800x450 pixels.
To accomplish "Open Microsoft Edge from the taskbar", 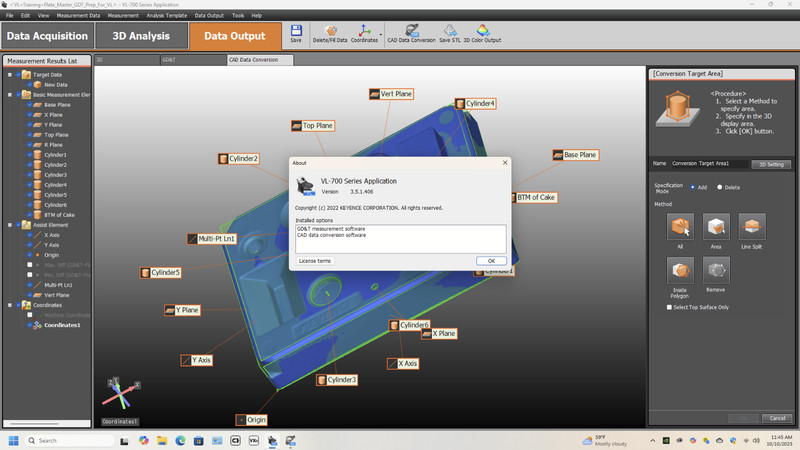I will (x=180, y=440).
